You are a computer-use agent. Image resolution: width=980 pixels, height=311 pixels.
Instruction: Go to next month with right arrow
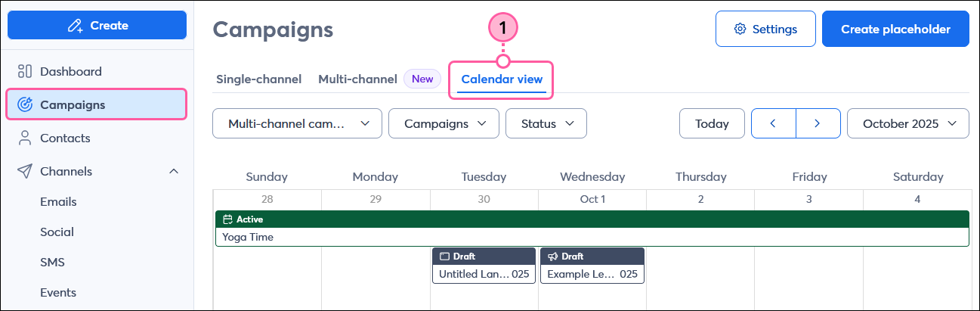[818, 123]
